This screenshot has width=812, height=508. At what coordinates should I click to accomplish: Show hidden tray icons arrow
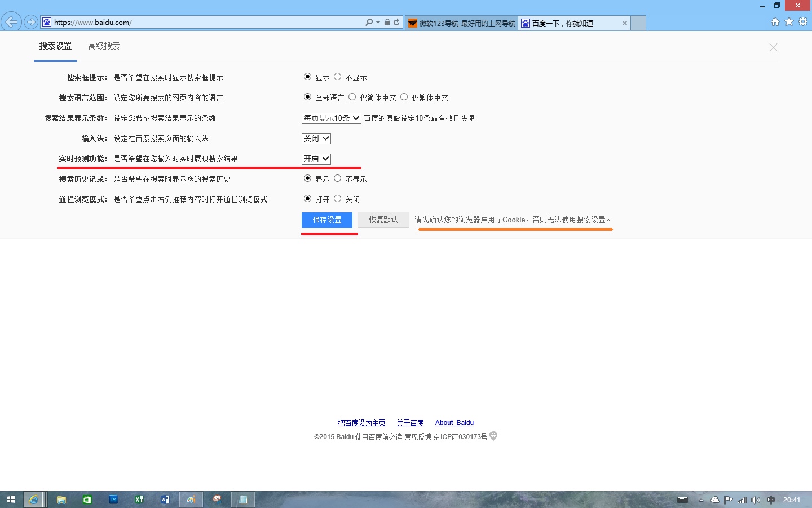701,500
